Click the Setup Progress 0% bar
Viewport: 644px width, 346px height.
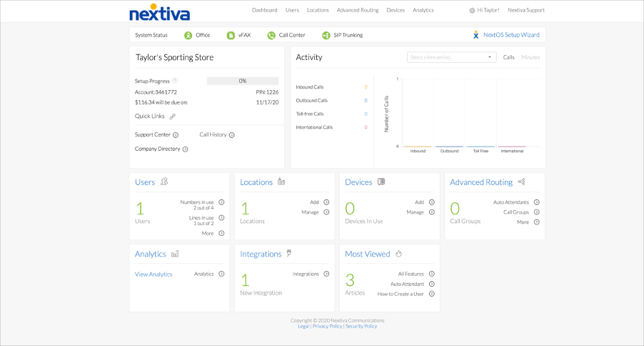[242, 81]
